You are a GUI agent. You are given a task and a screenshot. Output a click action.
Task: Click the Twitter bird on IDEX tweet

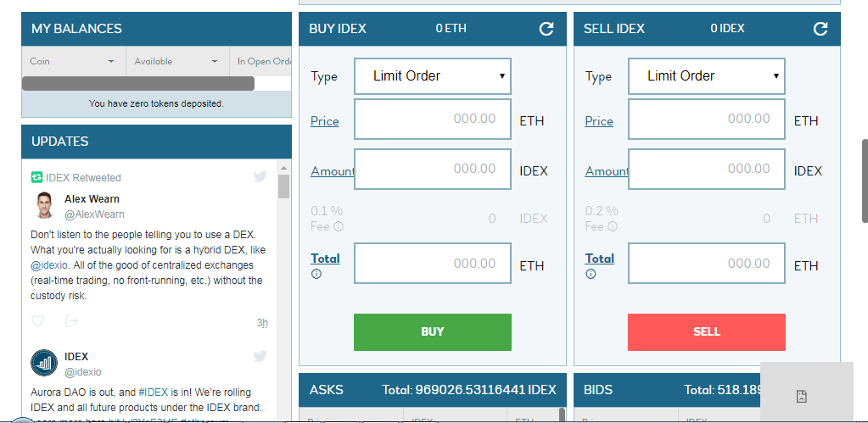[260, 356]
